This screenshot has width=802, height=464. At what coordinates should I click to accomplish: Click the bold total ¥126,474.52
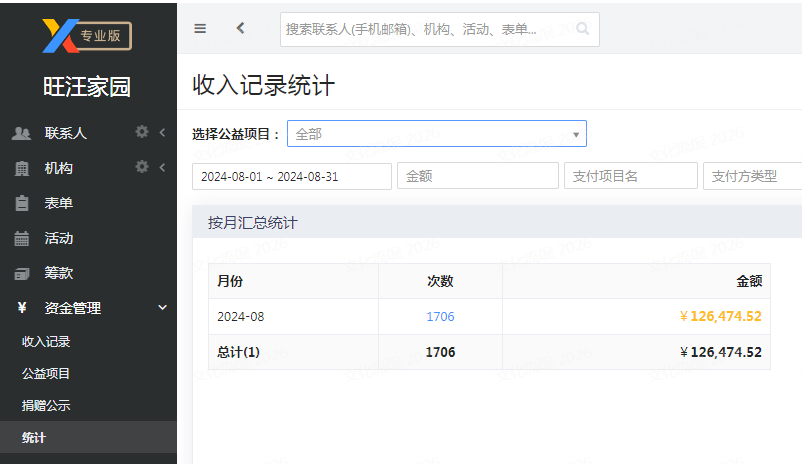point(721,352)
